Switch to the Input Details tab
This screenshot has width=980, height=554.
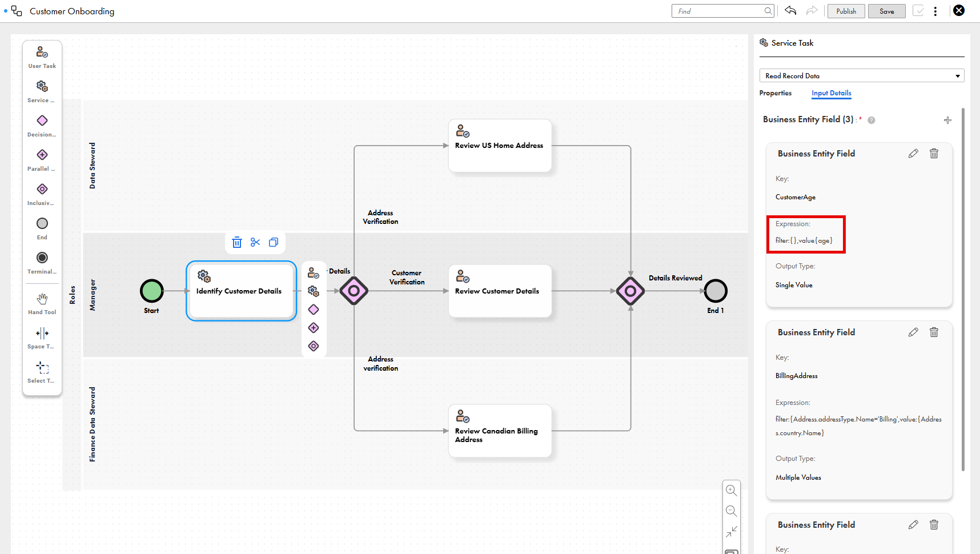coord(831,93)
